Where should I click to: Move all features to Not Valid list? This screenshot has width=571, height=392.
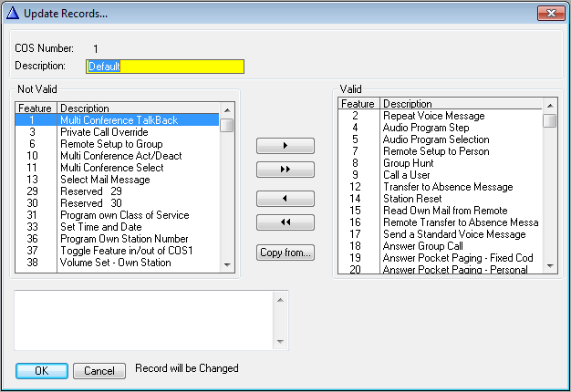point(285,222)
